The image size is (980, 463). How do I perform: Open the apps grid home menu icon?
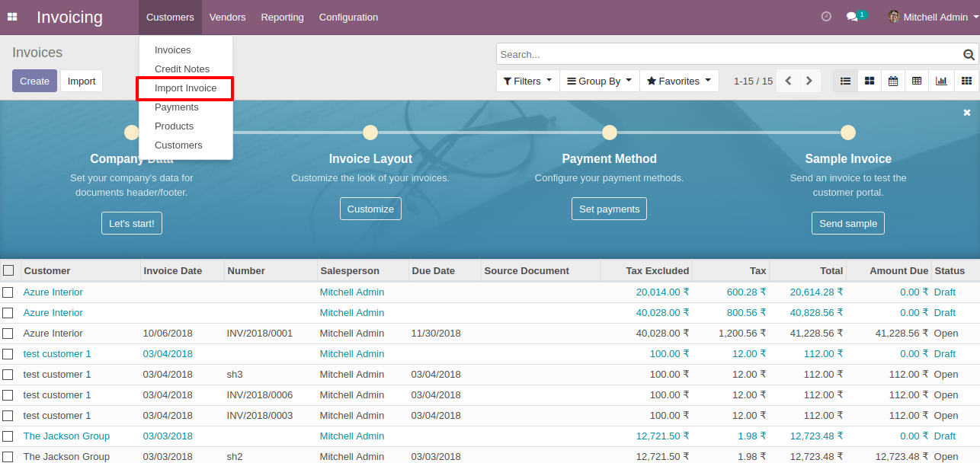[12, 17]
